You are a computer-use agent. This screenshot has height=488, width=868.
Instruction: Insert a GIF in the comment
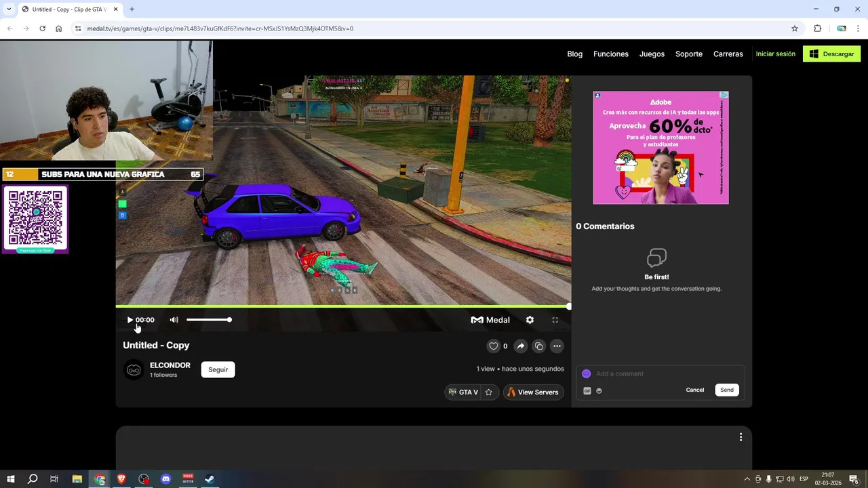(x=587, y=391)
